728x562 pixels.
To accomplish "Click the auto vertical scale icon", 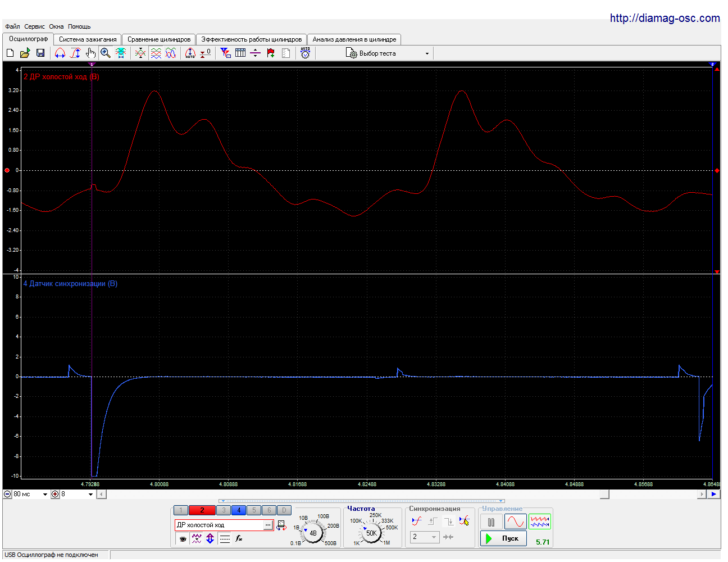I will tap(190, 53).
